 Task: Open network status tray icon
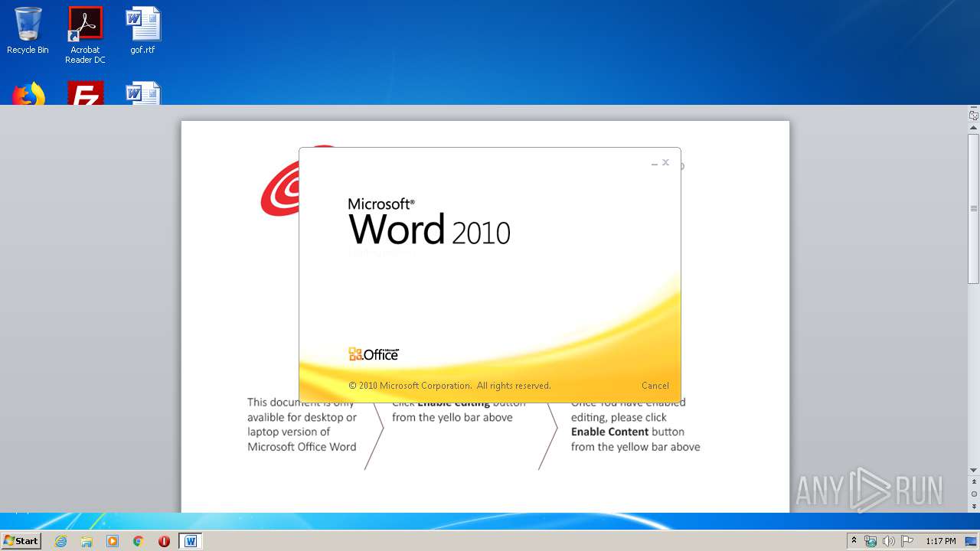[871, 541]
